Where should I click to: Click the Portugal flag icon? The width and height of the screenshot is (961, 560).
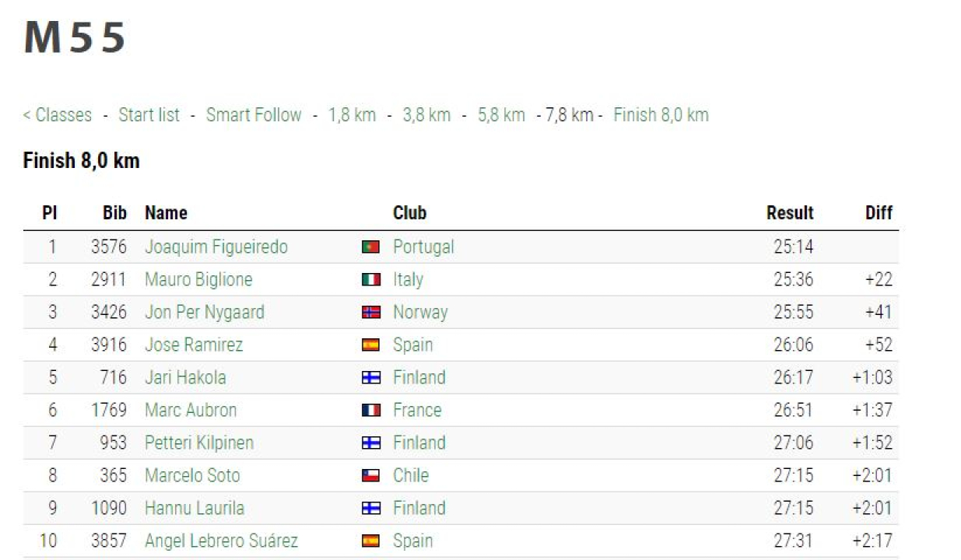coord(370,247)
